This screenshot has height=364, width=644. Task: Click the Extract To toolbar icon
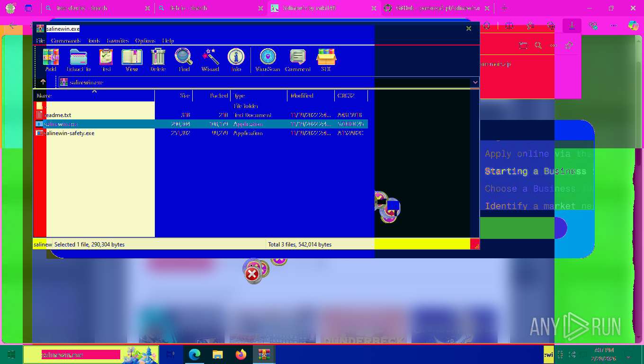(x=78, y=60)
